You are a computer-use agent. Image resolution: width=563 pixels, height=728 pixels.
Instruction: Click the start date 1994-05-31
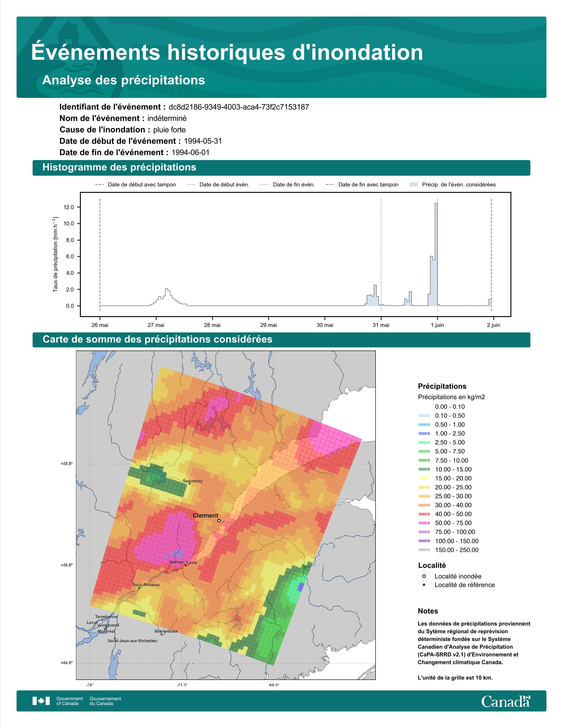click(203, 141)
